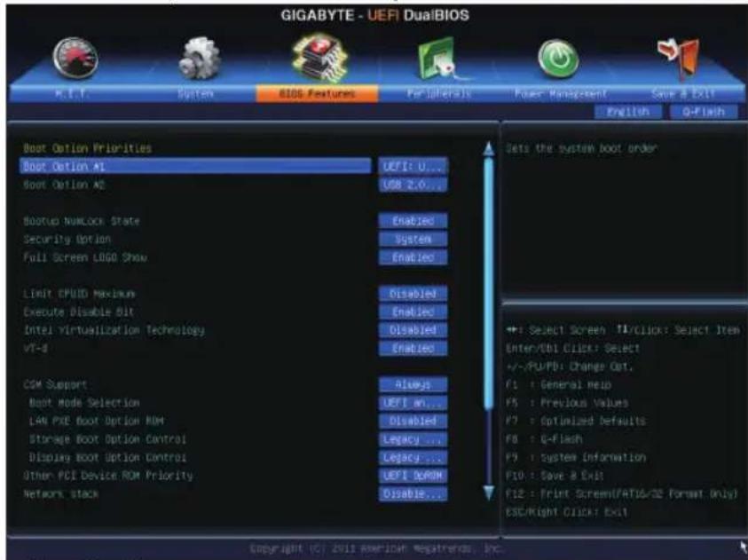Viewport: 748px width, 560px height.
Task: Open the Save & Exit tab
Action: (x=683, y=93)
